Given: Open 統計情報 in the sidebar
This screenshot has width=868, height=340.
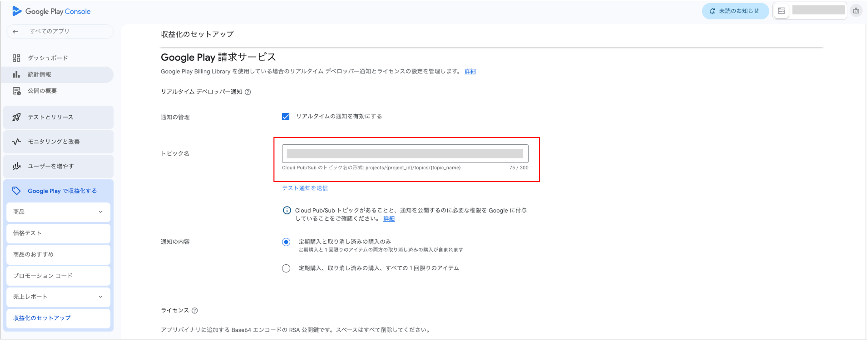Looking at the screenshot, I should pyautogui.click(x=57, y=75).
